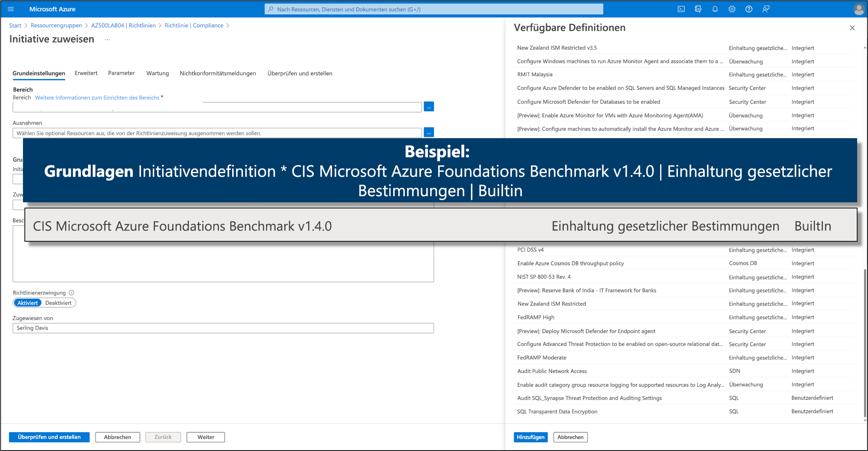The image size is (868, 451).
Task: Click the Bereich scope input field
Action: tap(217, 107)
